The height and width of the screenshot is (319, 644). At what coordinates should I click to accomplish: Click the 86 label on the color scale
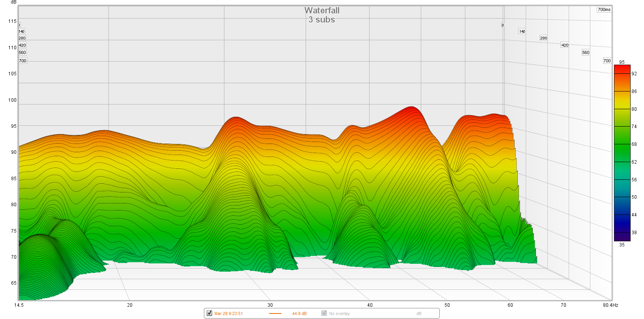634,91
